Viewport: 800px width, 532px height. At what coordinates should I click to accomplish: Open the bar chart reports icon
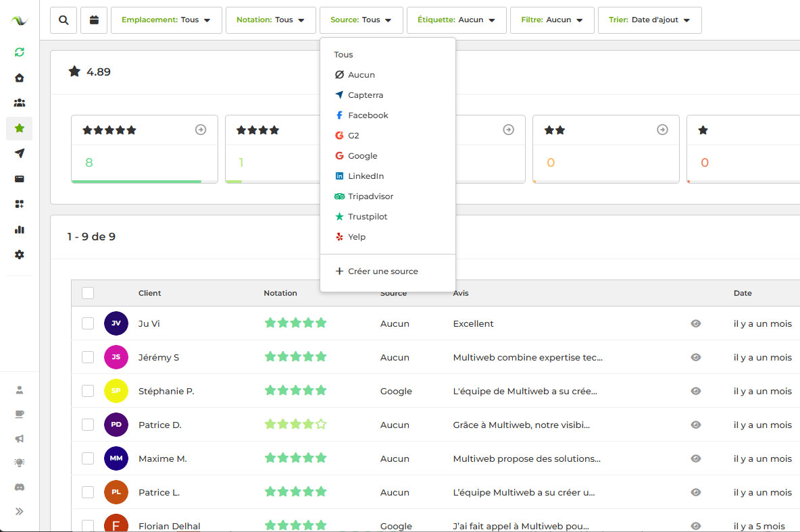pyautogui.click(x=20, y=230)
